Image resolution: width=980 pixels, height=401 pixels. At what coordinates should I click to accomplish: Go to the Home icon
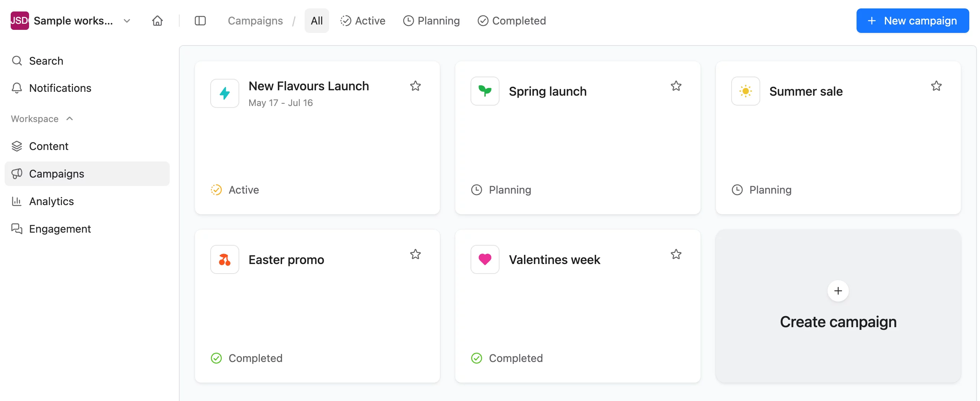tap(157, 21)
